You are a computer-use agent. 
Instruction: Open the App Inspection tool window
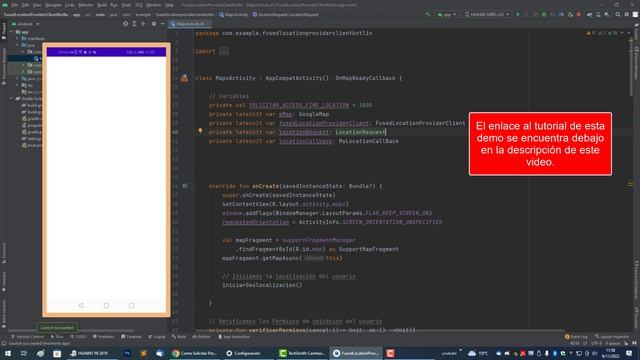tap(234, 337)
